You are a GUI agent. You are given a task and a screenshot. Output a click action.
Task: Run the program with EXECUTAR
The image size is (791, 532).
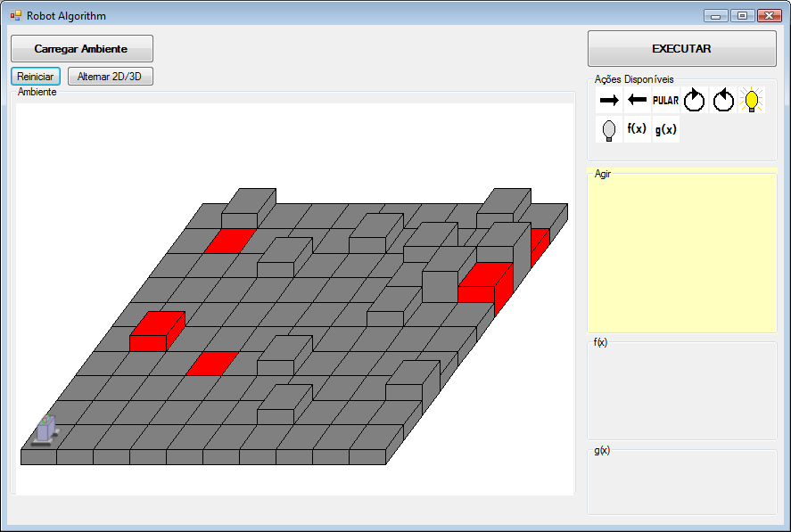tap(681, 48)
